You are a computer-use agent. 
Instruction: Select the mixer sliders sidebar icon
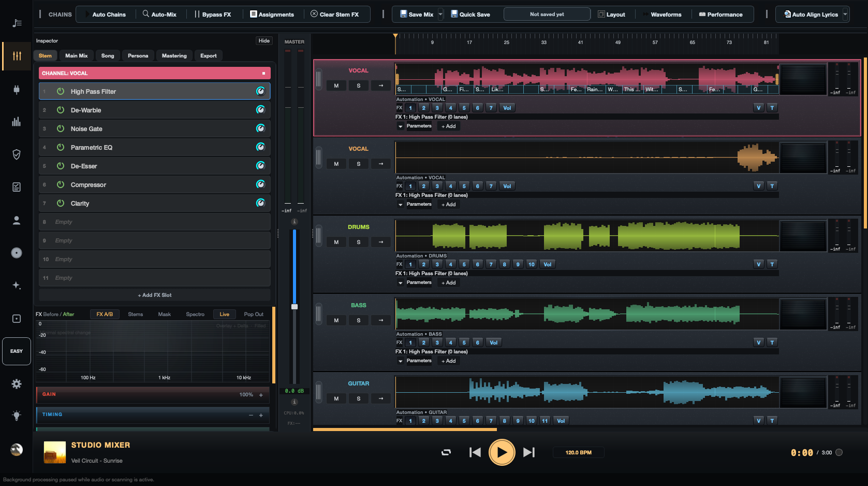(17, 56)
